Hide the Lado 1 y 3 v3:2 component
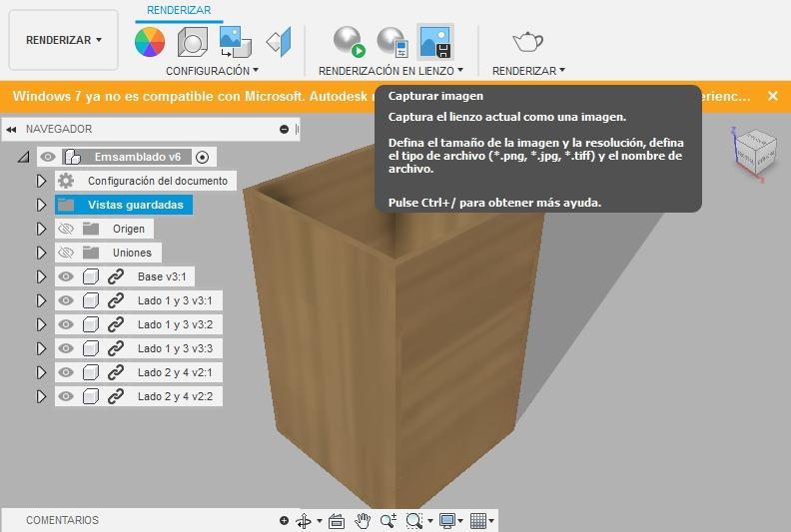The image size is (791, 532). (x=66, y=324)
